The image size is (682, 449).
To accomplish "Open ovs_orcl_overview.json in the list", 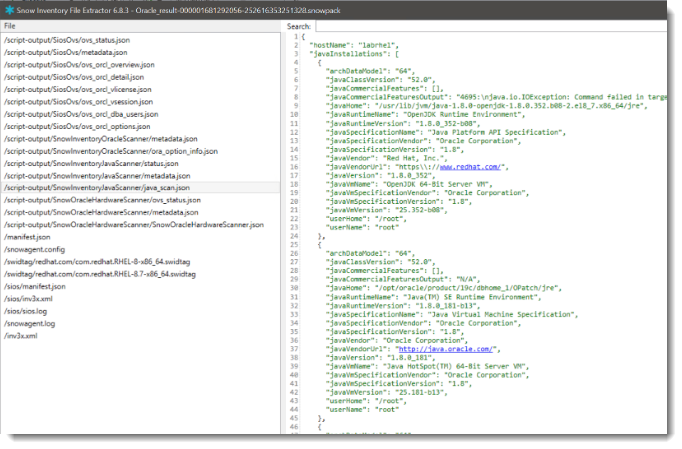I will click(79, 65).
